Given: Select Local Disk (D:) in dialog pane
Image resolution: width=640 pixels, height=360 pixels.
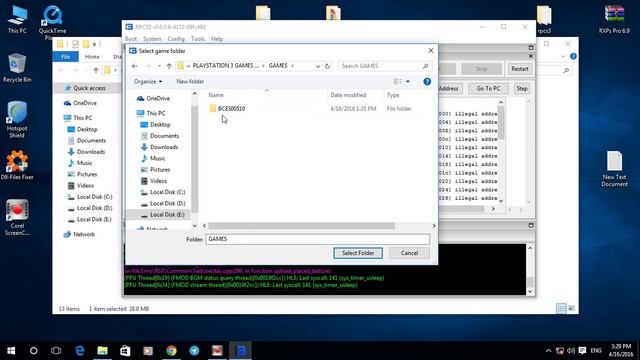Looking at the screenshot, I should pos(167,203).
